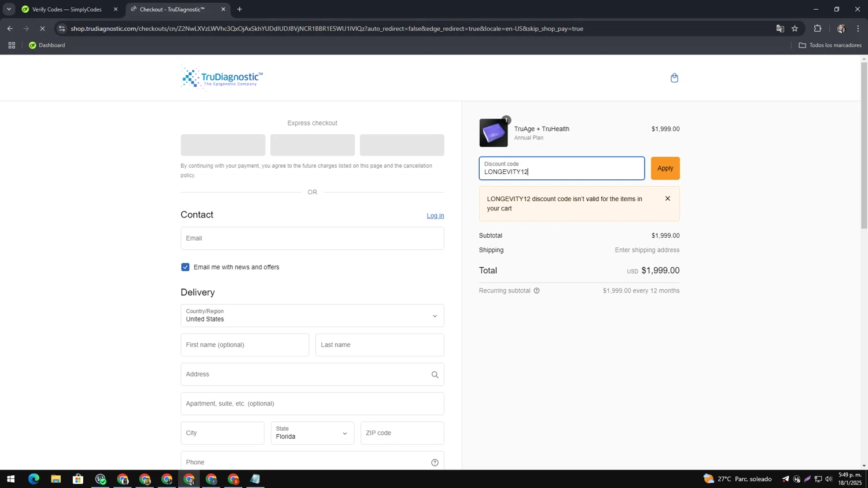Expand the Country/Region dropdown
The height and width of the screenshot is (488, 868).
(x=312, y=316)
